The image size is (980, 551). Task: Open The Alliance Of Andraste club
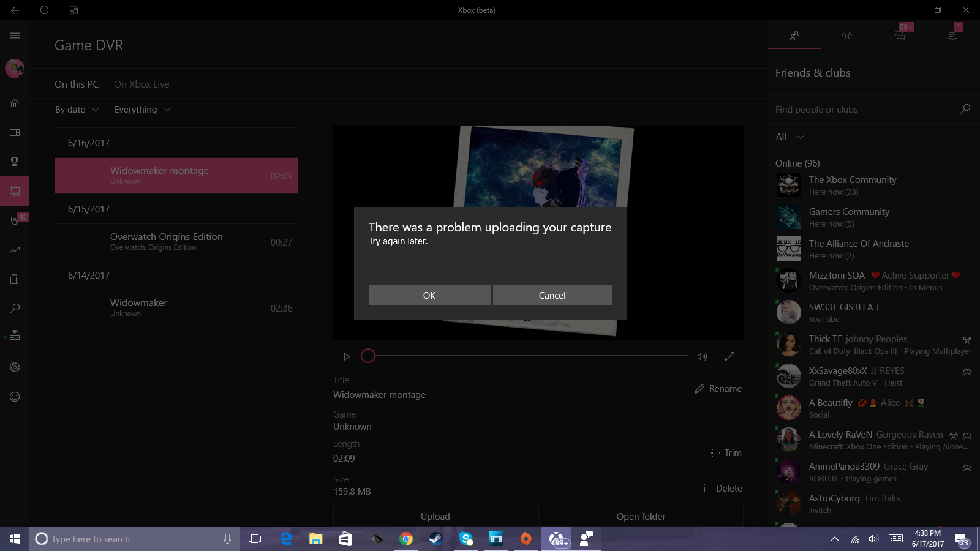coord(874,249)
